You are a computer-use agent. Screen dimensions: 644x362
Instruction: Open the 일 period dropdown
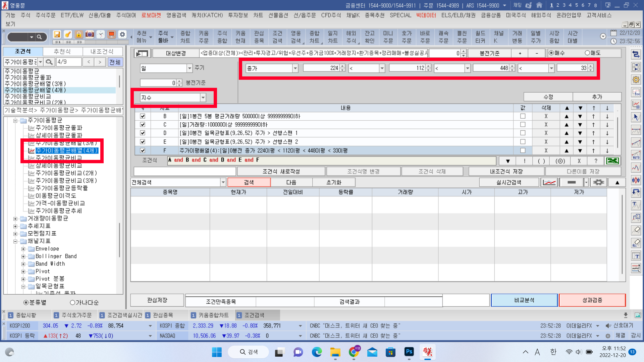click(x=190, y=68)
